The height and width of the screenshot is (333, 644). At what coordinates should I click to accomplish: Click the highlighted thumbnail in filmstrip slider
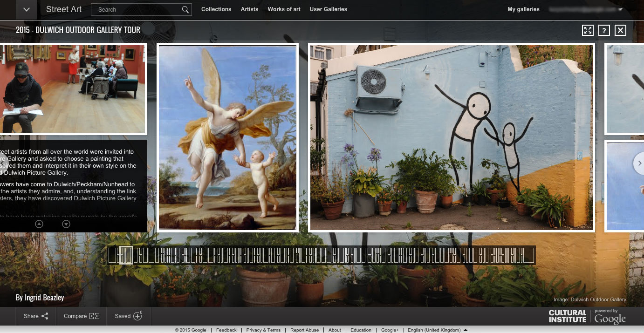click(126, 255)
